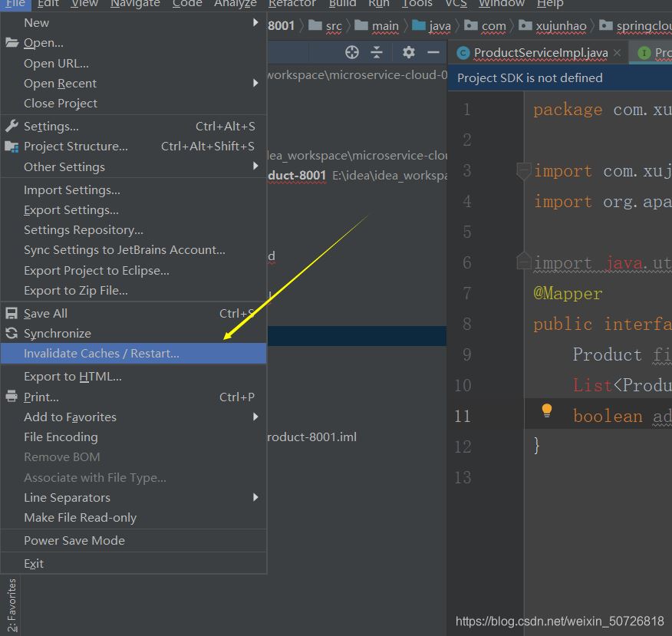Click the project panel gear settings icon

click(x=408, y=52)
